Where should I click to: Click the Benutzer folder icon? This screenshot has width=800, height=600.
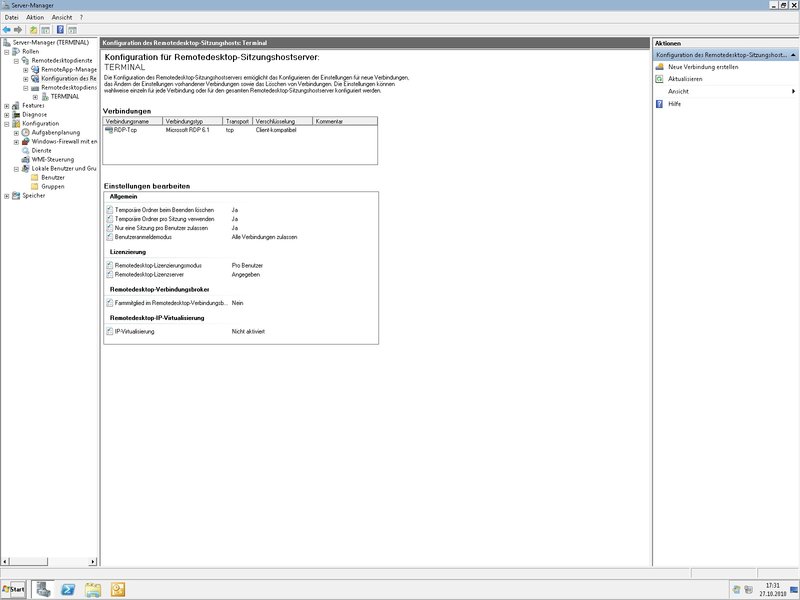click(35, 178)
